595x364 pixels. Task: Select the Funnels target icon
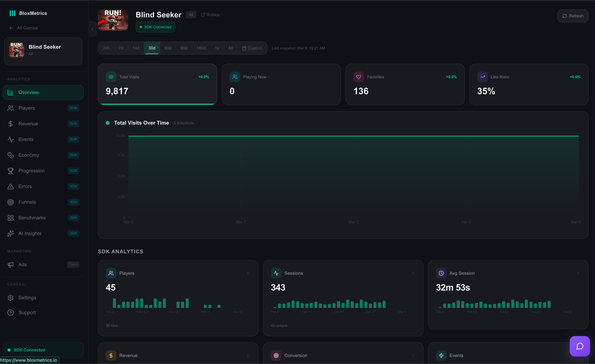pyautogui.click(x=11, y=202)
